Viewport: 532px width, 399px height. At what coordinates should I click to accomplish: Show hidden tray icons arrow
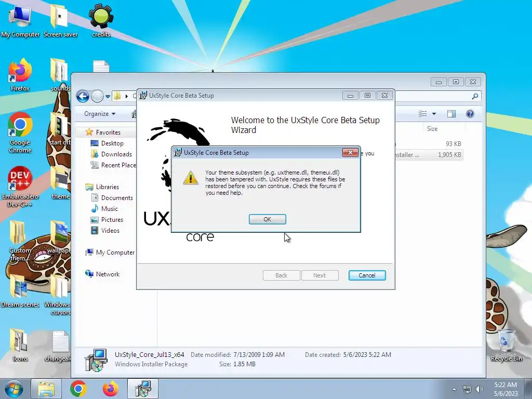click(x=454, y=389)
